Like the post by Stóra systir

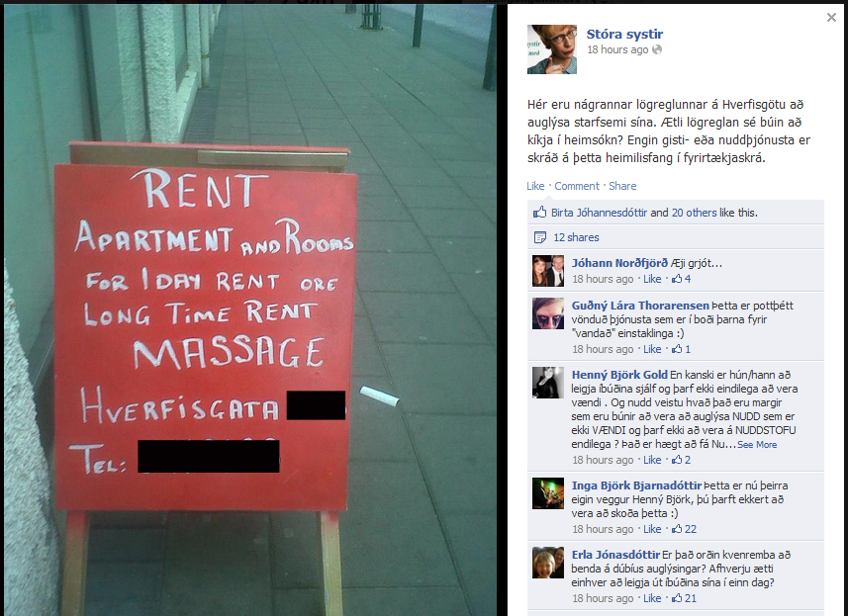(x=535, y=186)
